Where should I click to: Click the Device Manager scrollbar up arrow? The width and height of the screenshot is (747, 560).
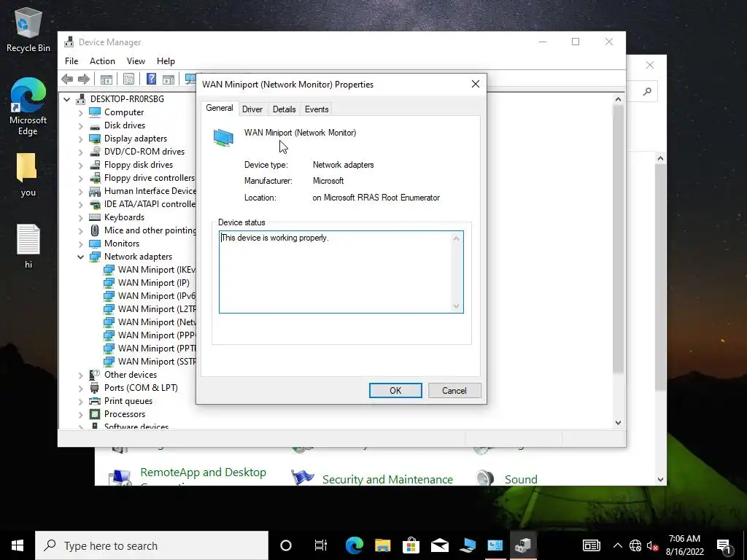[618, 99]
